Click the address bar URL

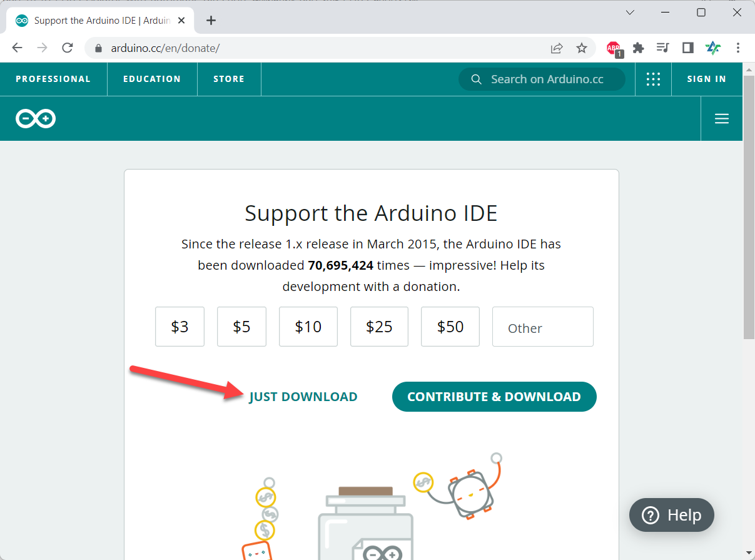click(165, 48)
